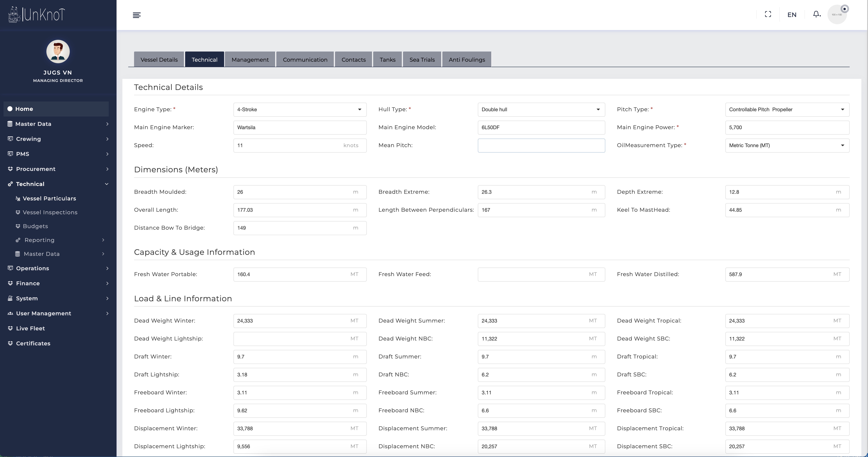Switch to the Sea Trials tab

click(422, 60)
